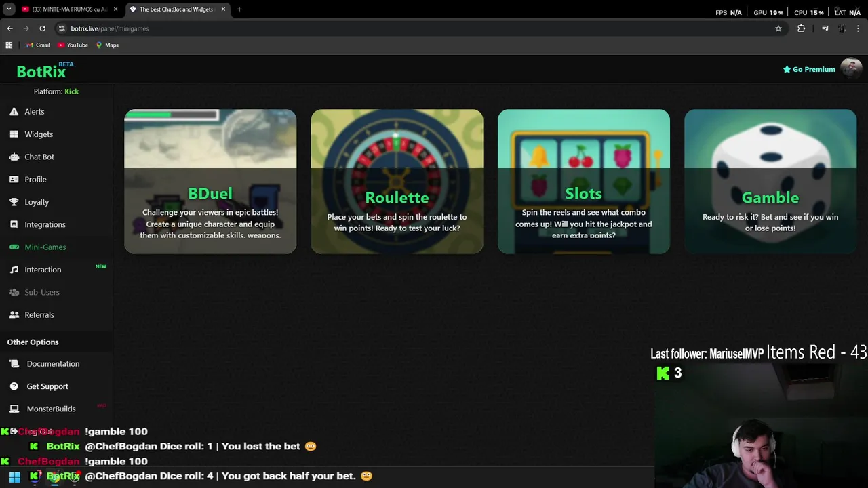
Task: Open the BDuel mini-game card
Action: tap(210, 182)
